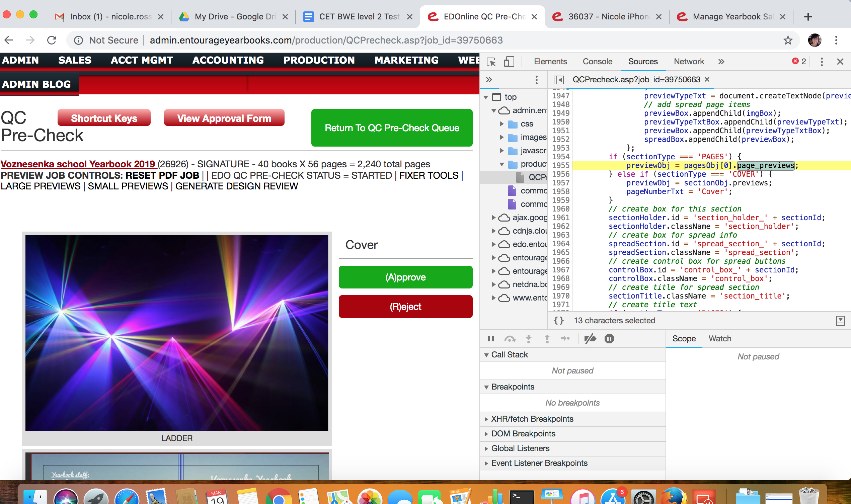Screen dimensions: 851x504
Task: Click the pretty-print braces icon
Action: pyautogui.click(x=558, y=320)
